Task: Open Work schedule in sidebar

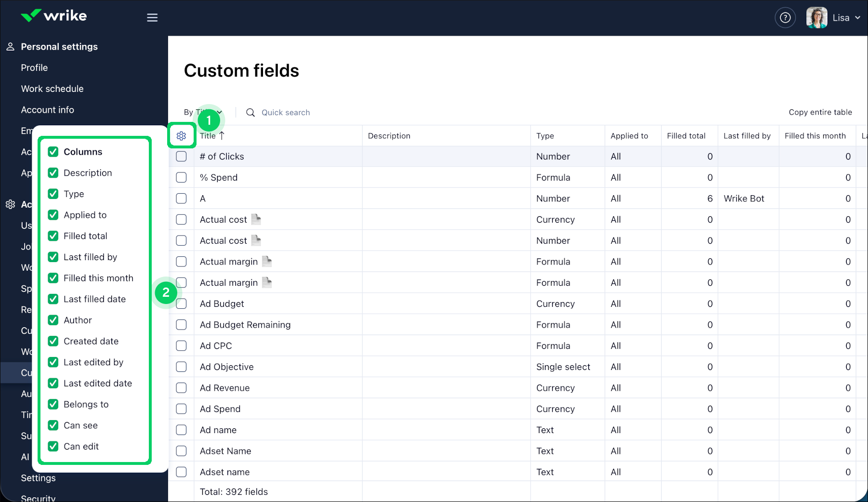Action: coord(52,89)
